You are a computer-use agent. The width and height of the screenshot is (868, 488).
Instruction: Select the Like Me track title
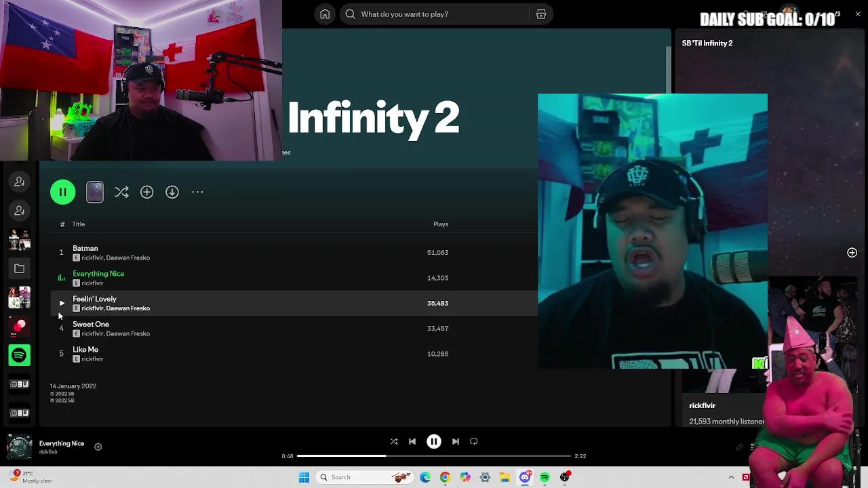(85, 350)
